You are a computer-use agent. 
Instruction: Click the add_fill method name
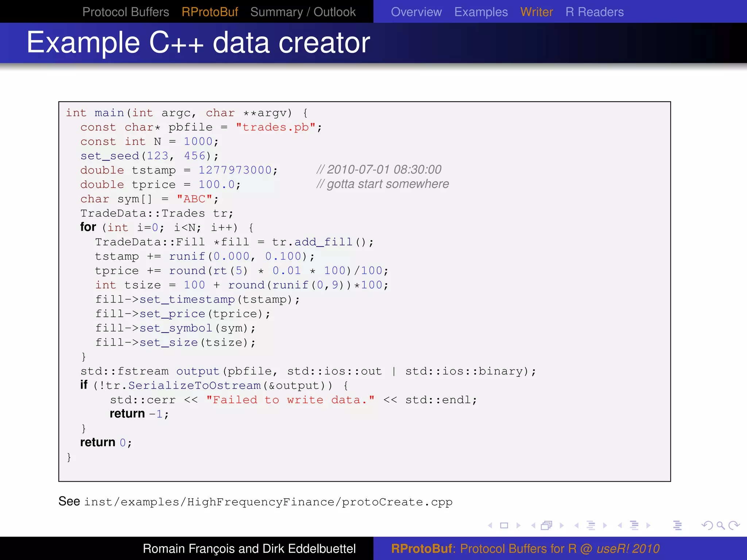pyautogui.click(x=324, y=242)
